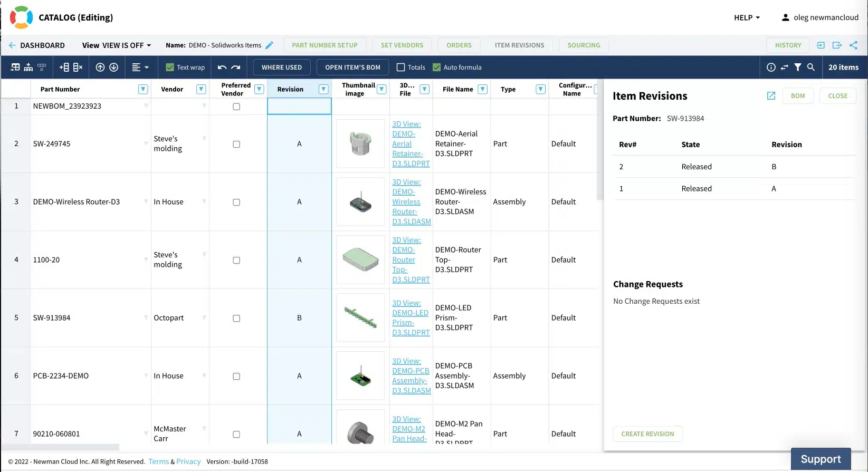Screen dimensions: 868x472
Task: Click the import icon beside History
Action: (x=821, y=45)
